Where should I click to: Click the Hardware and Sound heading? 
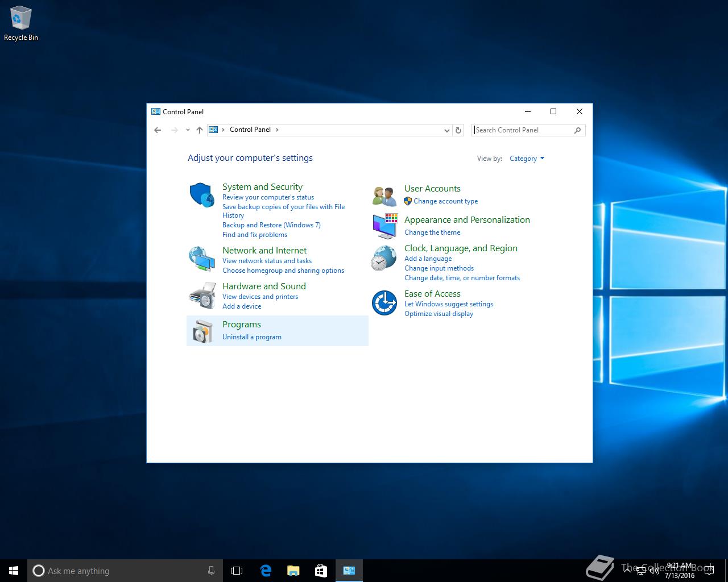coord(264,286)
